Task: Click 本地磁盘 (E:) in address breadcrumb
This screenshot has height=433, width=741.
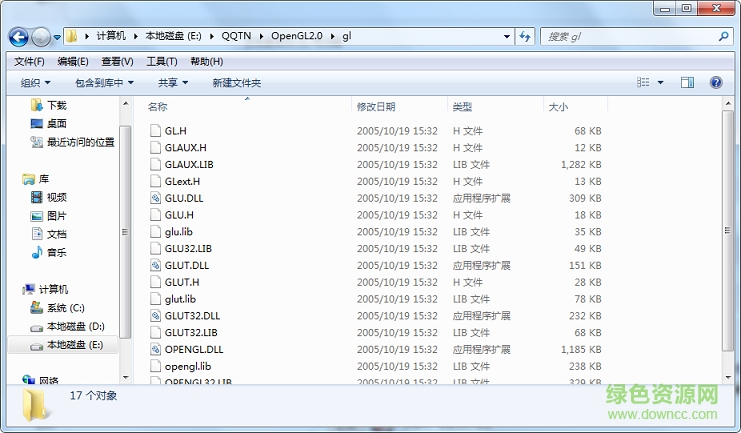Action: tap(173, 36)
